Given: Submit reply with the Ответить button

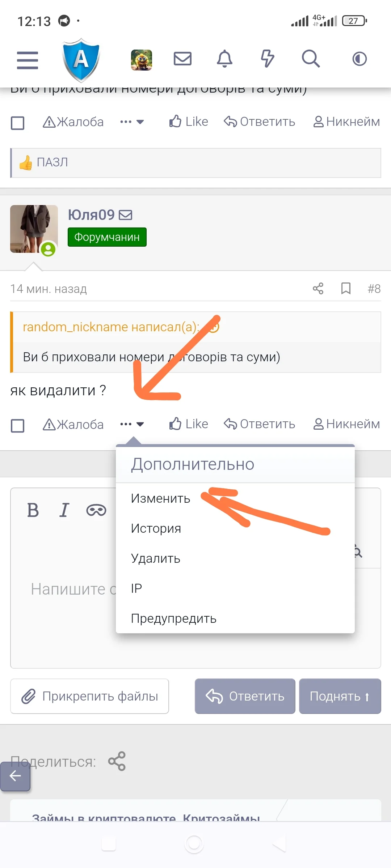Looking at the screenshot, I should click(245, 696).
